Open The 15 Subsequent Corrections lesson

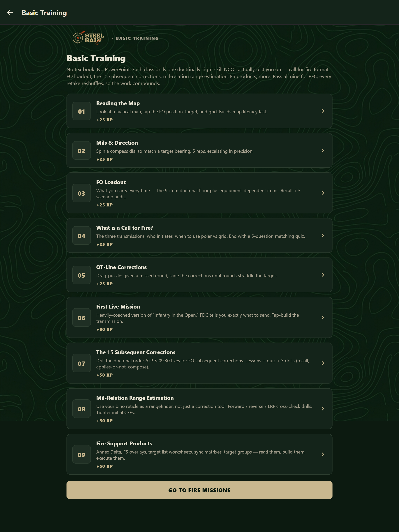coord(199,363)
